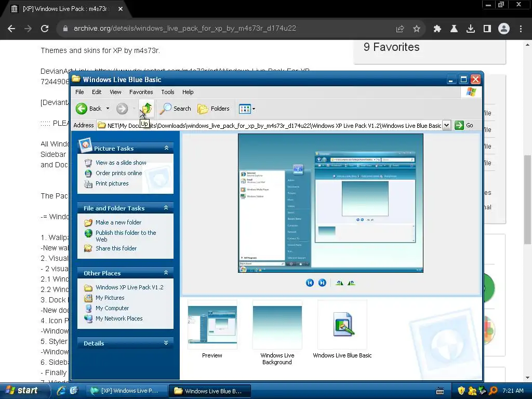Collapse the Picture Tasks panel
The image size is (532, 399).
166,148
